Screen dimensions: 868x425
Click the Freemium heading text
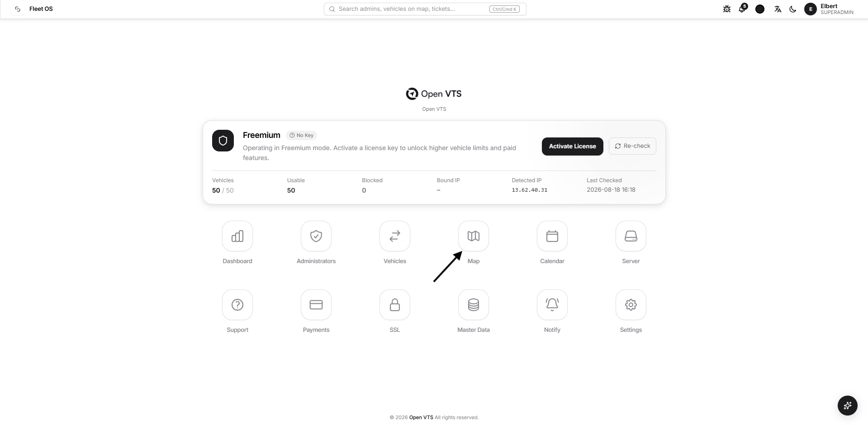261,135
